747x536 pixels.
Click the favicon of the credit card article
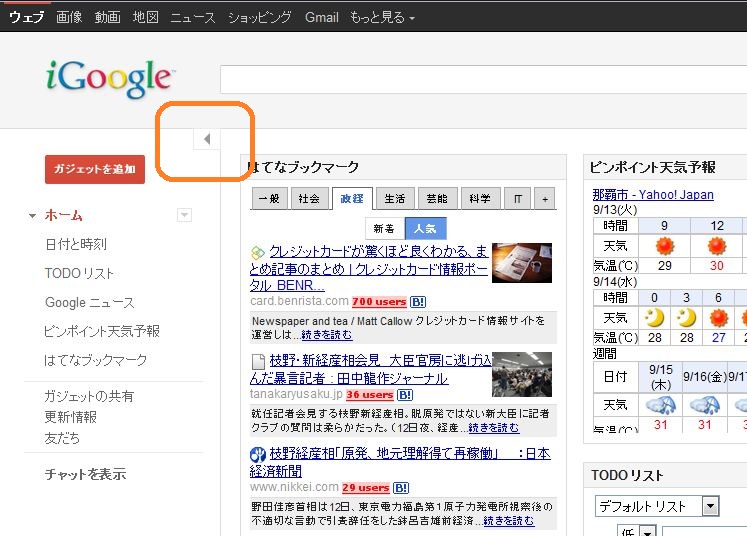(x=257, y=252)
